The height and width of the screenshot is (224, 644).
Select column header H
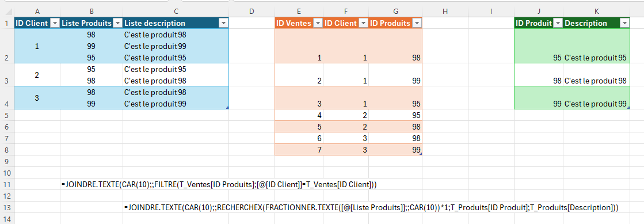coord(445,11)
